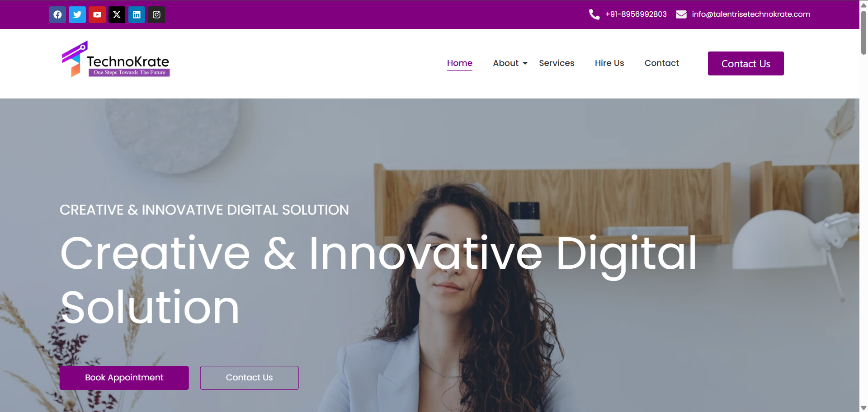The image size is (868, 412).
Task: Click the Book Appointment button
Action: 124,378
